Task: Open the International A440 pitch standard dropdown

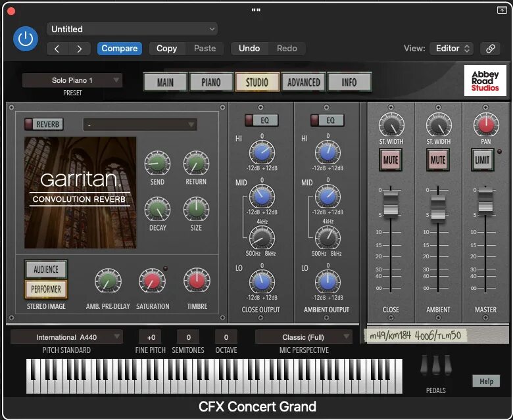Action: click(66, 337)
